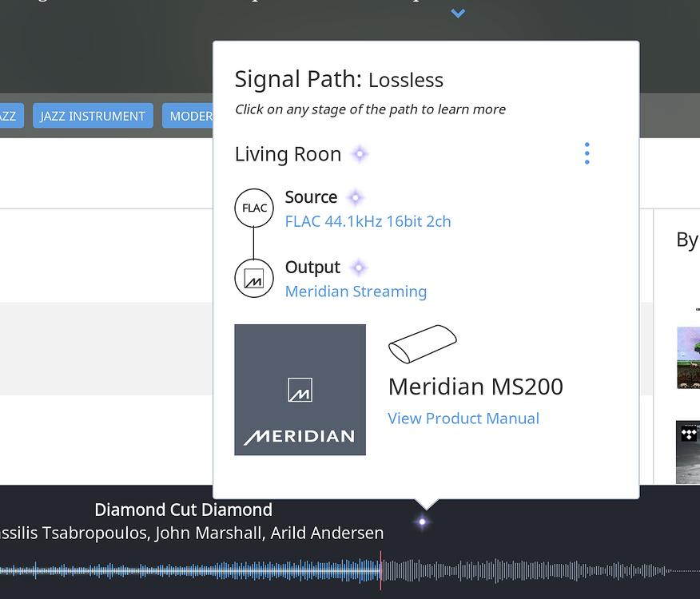Click the purple signal path light above the waveform
Screen dimensions: 700x599
(x=422, y=521)
